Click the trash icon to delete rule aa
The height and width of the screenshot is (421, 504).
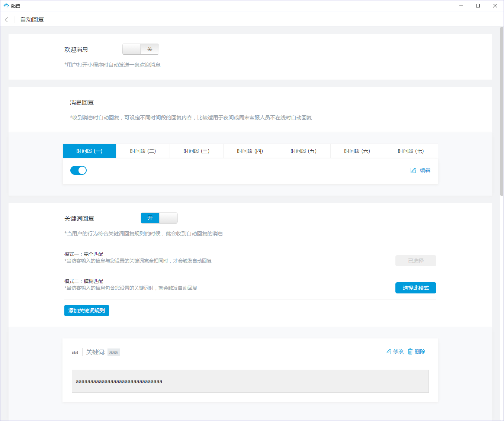pyautogui.click(x=410, y=351)
